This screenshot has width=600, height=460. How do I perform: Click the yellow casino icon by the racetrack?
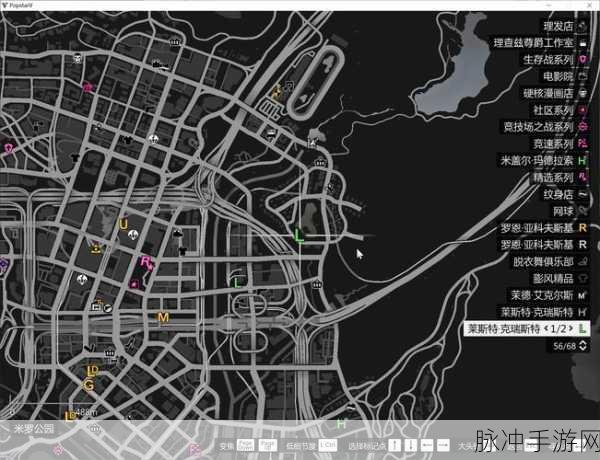[277, 91]
